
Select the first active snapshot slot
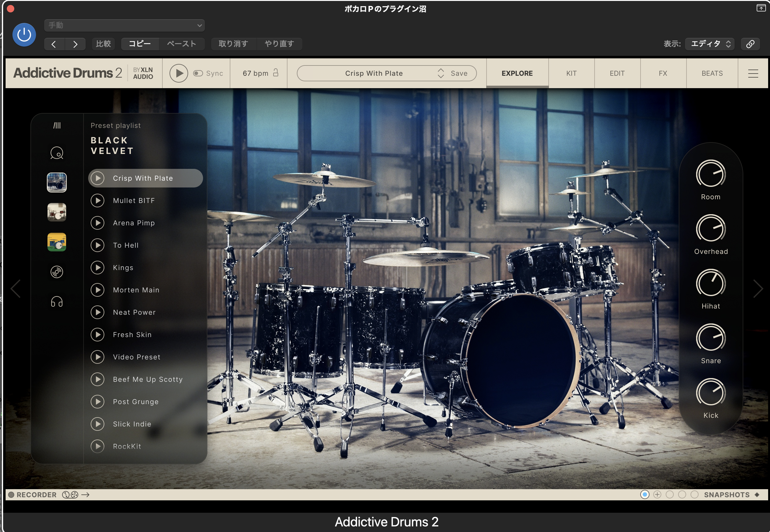click(x=645, y=495)
